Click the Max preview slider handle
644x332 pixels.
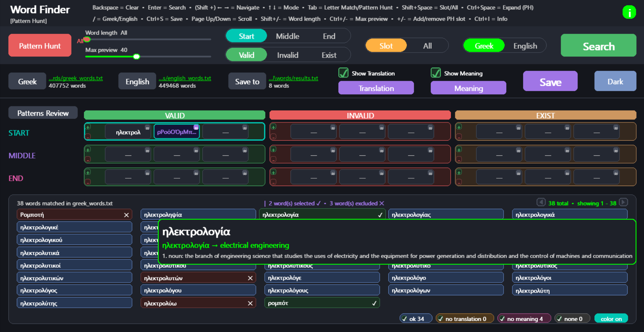pos(136,57)
